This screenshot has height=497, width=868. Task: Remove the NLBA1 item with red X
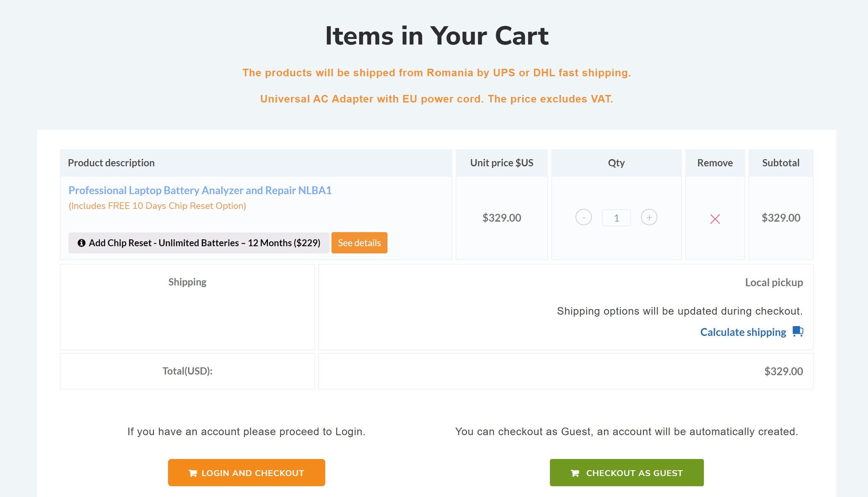click(x=715, y=219)
